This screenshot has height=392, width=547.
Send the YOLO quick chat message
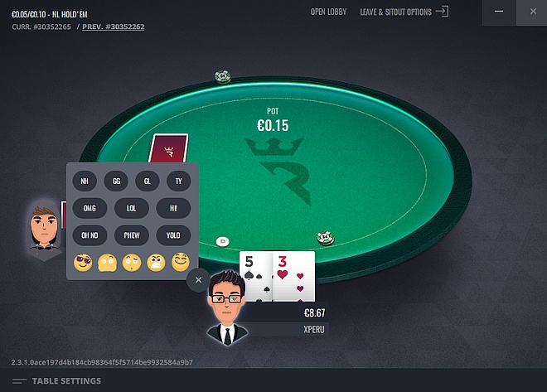coord(173,235)
